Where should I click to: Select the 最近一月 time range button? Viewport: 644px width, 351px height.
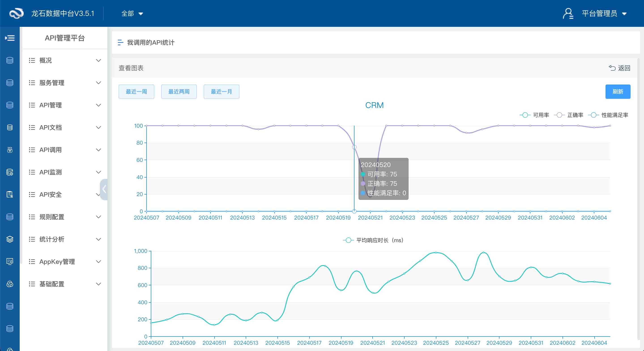(221, 92)
